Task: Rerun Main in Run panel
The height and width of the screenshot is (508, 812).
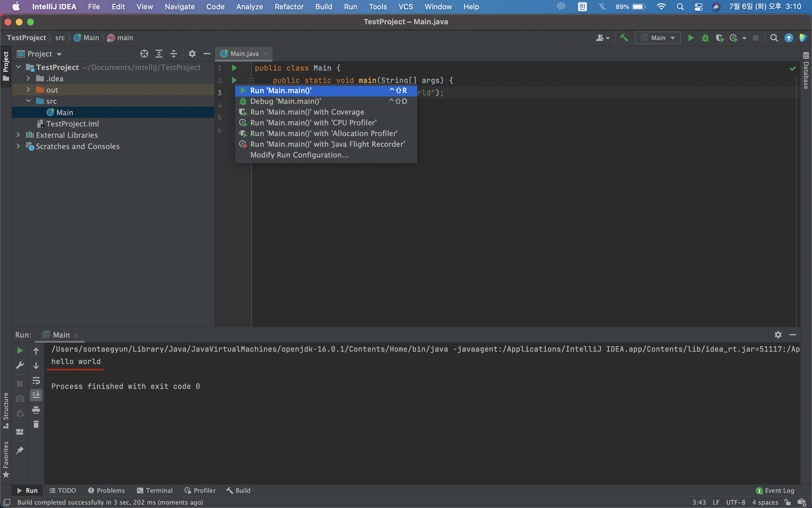Action: (20, 351)
